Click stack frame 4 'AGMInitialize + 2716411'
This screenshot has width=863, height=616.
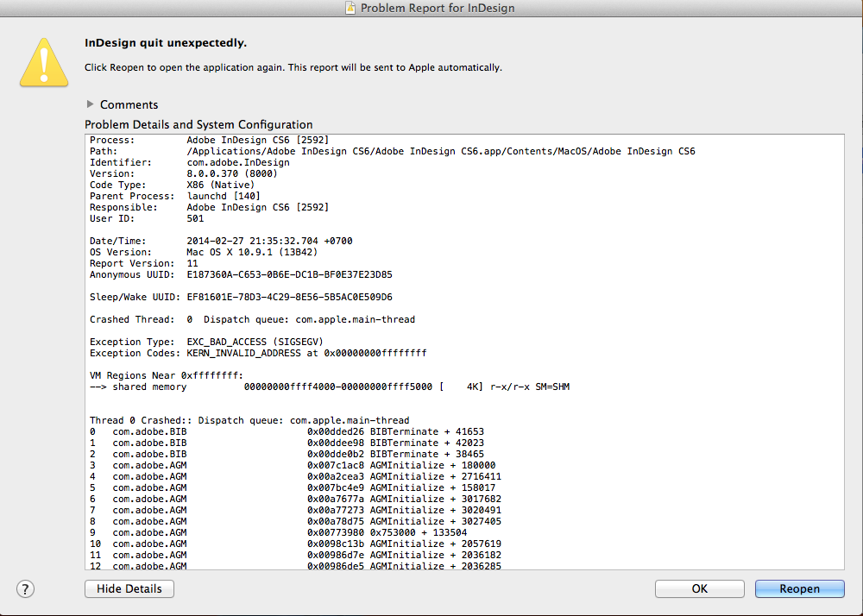click(295, 476)
